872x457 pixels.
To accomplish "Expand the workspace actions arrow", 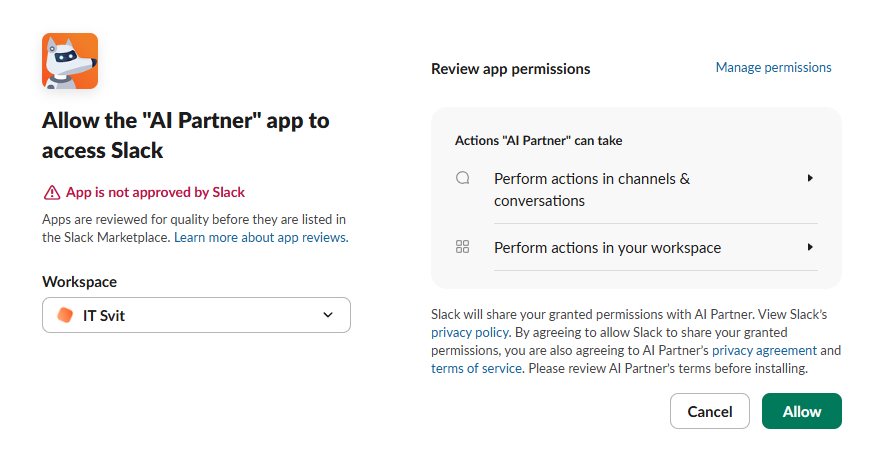I will 810,247.
